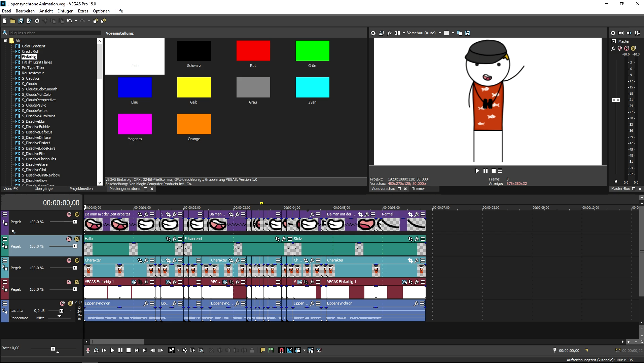Select the S_Clouds plug-in
644x363 pixels.
tap(29, 84)
